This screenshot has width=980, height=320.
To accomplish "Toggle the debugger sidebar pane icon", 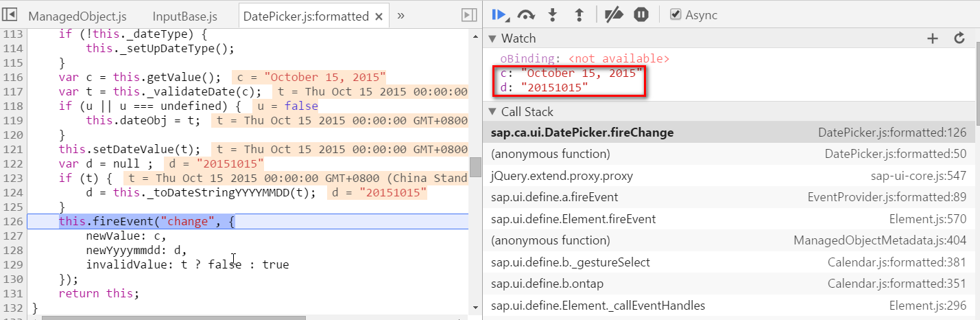I will point(469,15).
